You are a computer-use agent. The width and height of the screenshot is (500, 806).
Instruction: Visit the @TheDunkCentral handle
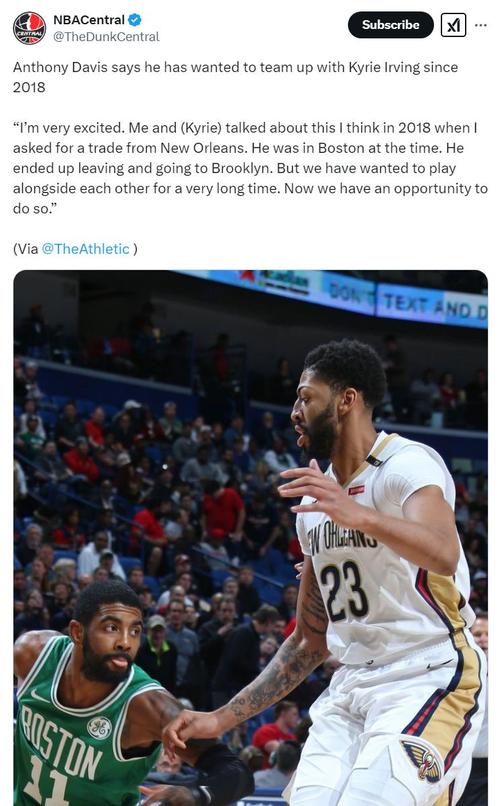pos(106,37)
